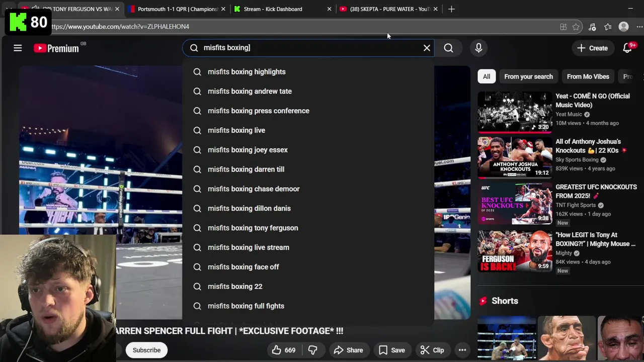This screenshot has height=362, width=644.
Task: Open a new browser tab
Action: [x=451, y=9]
